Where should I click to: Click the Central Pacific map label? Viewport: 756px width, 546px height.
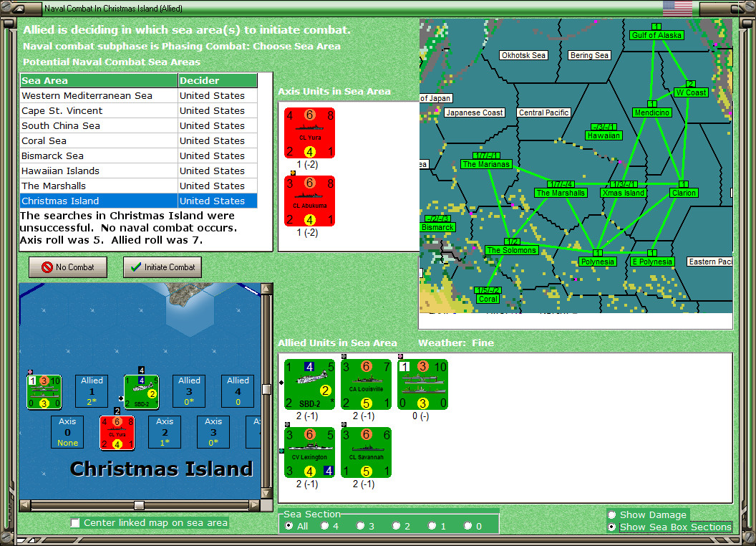point(544,112)
